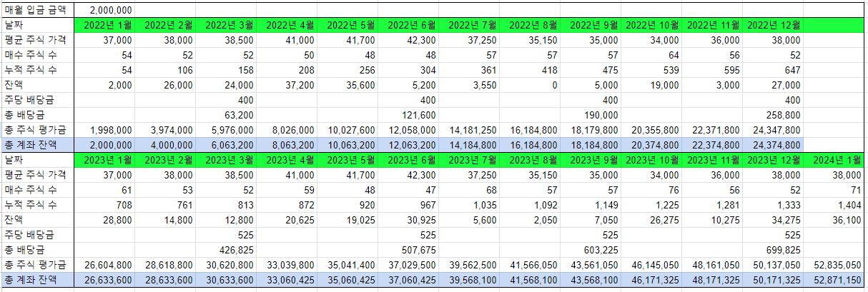The height and width of the screenshot is (292, 868).
Task: Select the 2022년 6월 date header
Action: (408, 25)
